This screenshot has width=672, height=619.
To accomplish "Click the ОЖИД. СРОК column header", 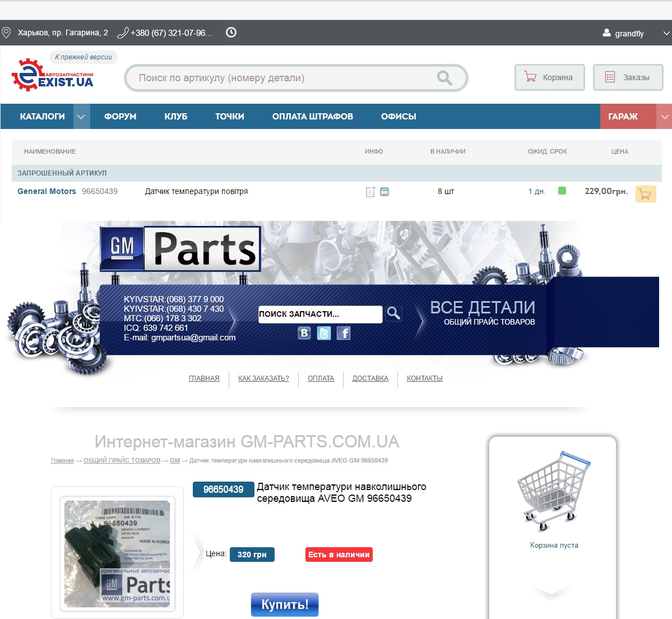I will click(547, 151).
